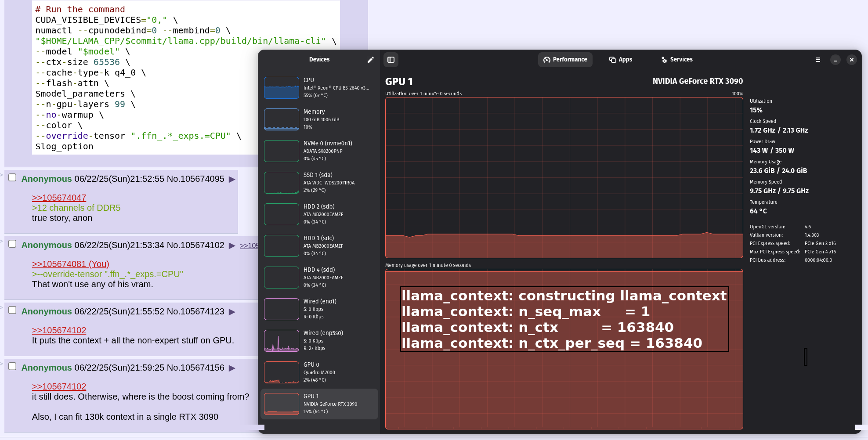Viewport: 868px width, 440px height.
Task: Click the PCIe Gen 3 x16 value
Action: pyautogui.click(x=820, y=243)
